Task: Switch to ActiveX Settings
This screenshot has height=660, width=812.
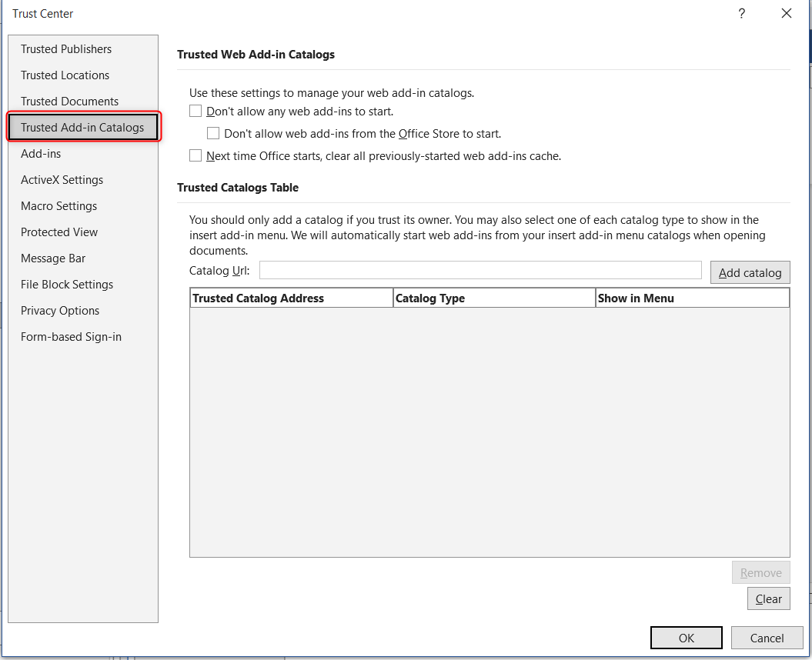Action: click(x=62, y=179)
